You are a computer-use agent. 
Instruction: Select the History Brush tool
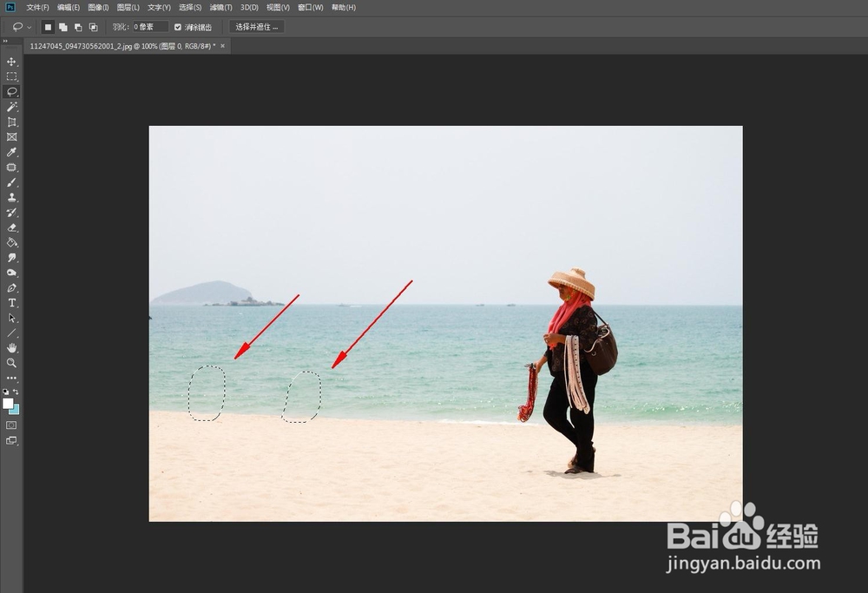coord(11,213)
